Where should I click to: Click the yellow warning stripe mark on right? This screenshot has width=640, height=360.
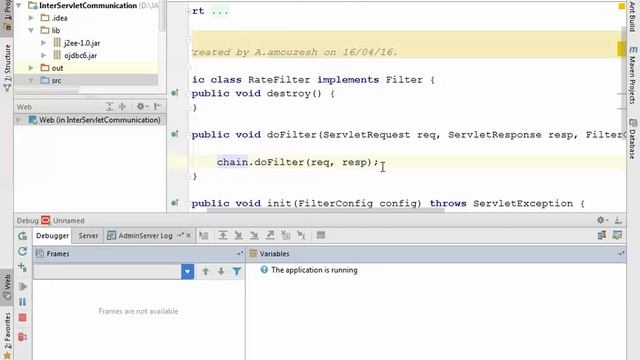[622, 49]
